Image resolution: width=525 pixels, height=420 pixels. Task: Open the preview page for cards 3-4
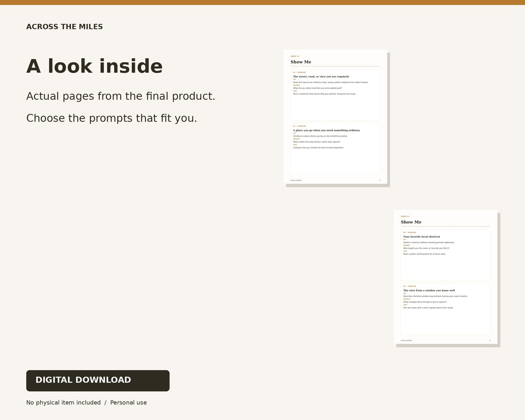(x=445, y=277)
